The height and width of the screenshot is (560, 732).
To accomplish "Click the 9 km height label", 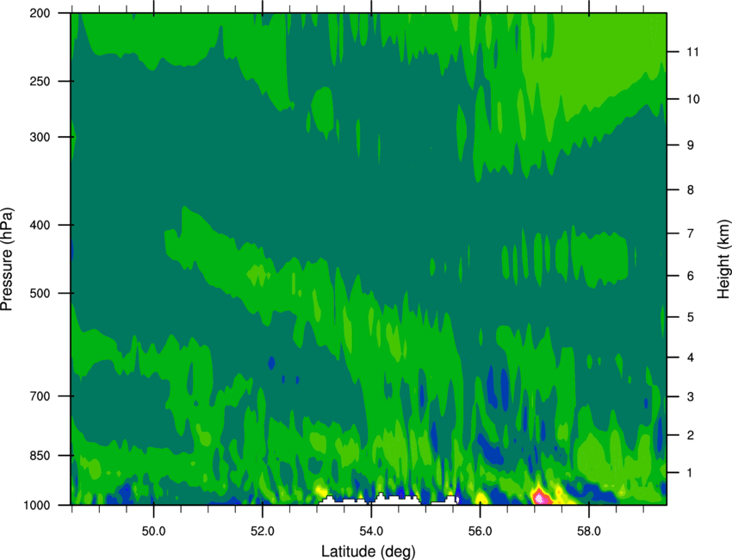I will point(691,145).
